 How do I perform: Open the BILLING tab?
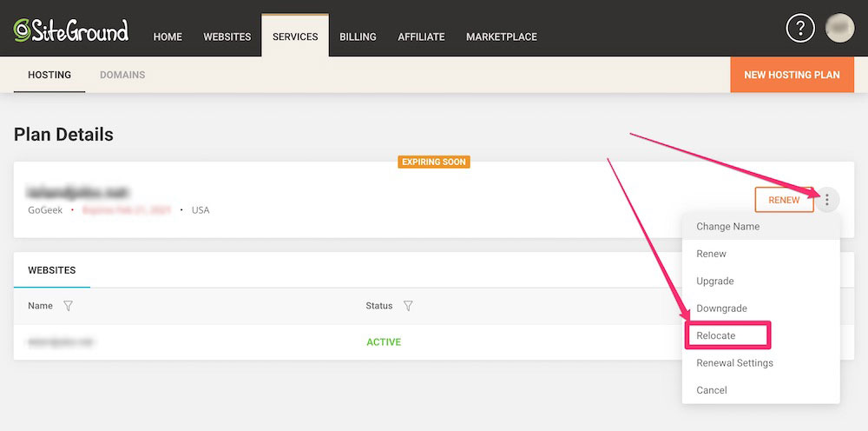(x=358, y=36)
